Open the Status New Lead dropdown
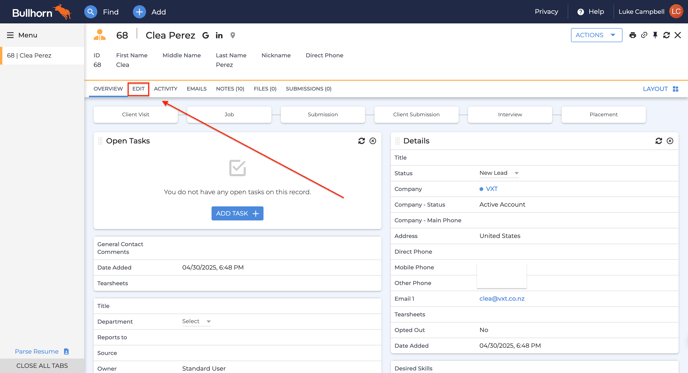 [499, 173]
